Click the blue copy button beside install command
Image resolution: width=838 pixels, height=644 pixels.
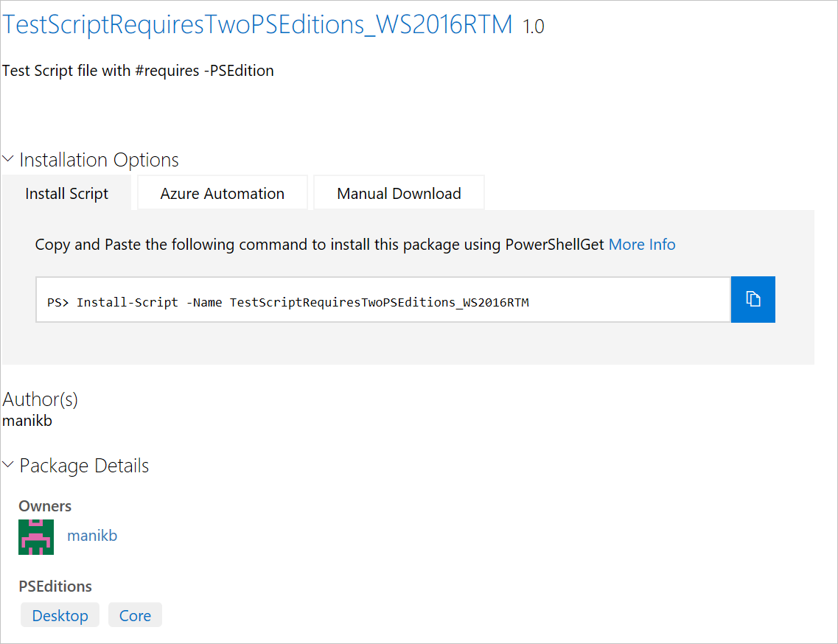click(753, 299)
